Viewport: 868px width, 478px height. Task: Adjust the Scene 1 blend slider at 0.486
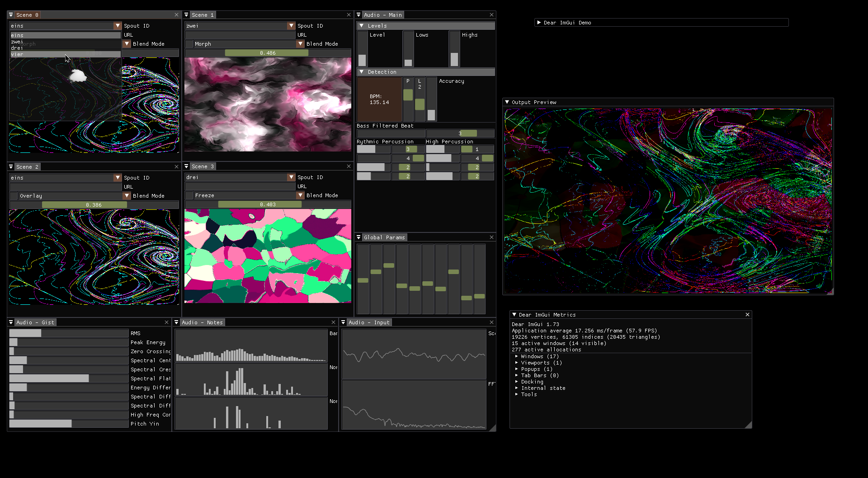tap(268, 53)
